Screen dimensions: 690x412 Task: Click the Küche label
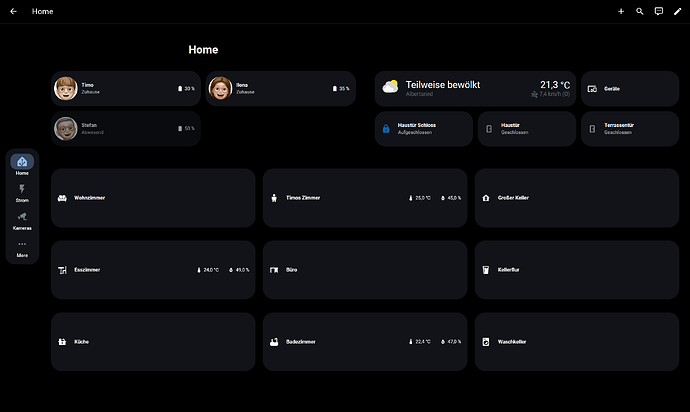click(81, 342)
